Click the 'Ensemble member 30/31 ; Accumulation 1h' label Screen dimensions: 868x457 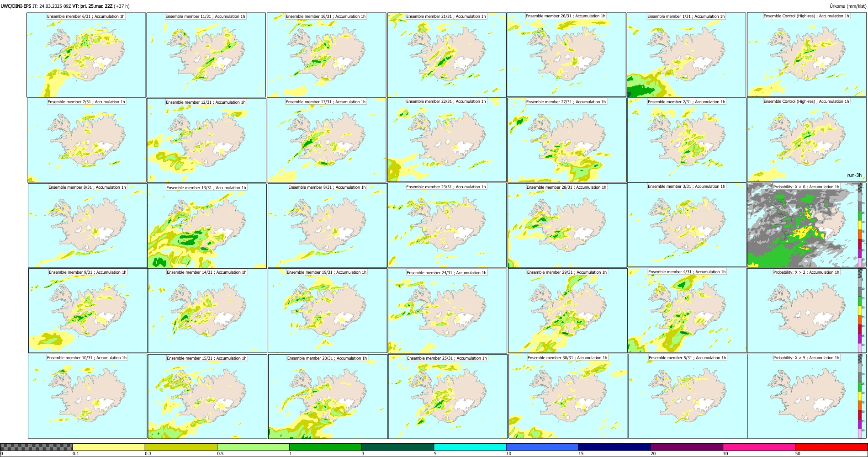567,358
